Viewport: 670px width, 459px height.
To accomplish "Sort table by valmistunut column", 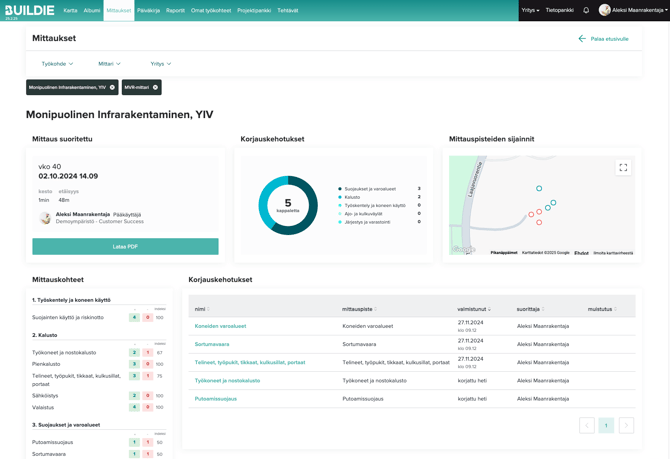I will pyautogui.click(x=474, y=309).
